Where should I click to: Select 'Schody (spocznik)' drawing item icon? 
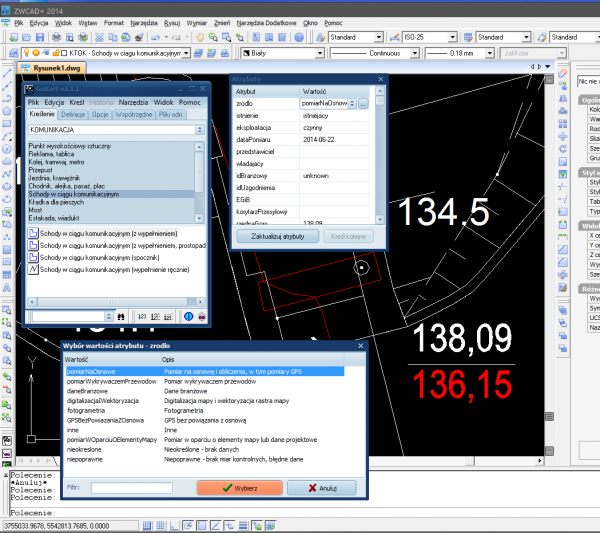click(x=33, y=257)
